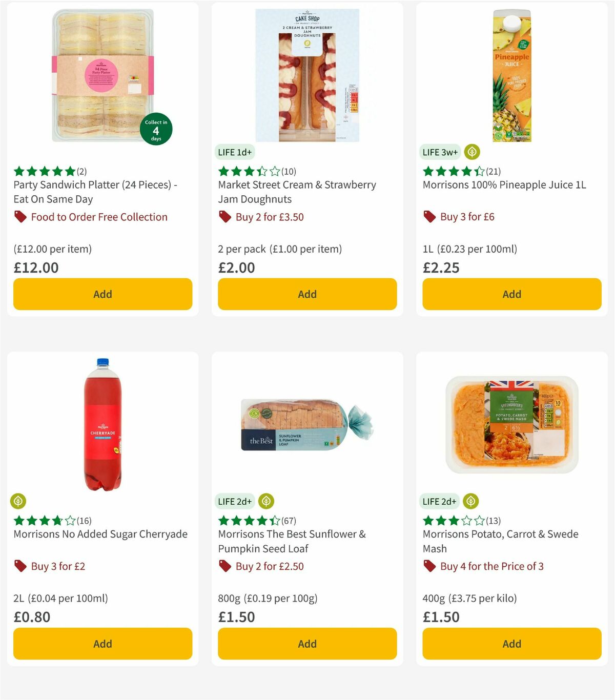
Task: Open the 'Market Street Cream & Strawberry Jam Doughnuts' product page
Action: coord(297,192)
